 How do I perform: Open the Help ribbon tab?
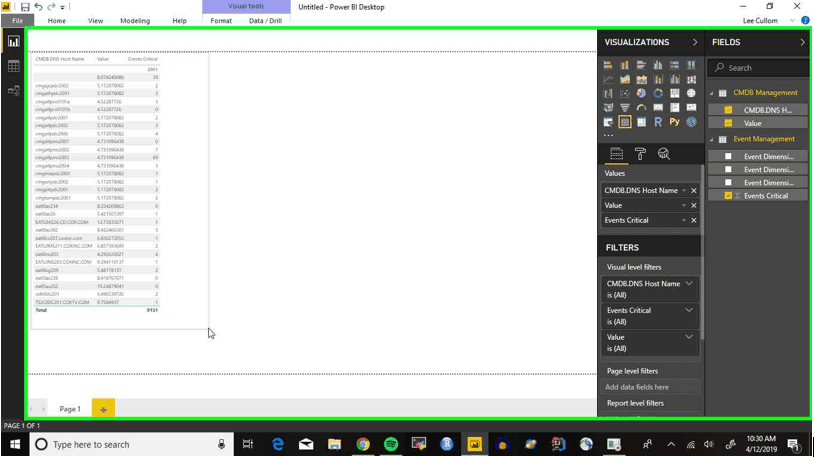pos(179,21)
